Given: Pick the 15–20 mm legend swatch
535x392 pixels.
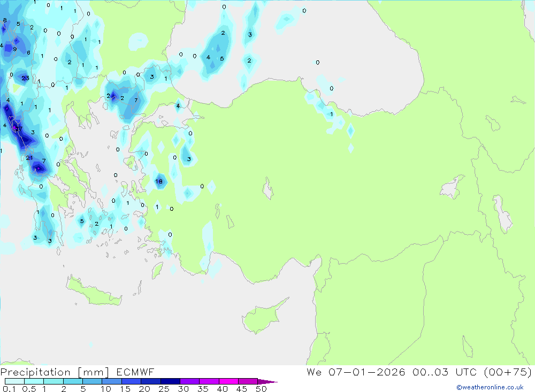Looking at the screenshot, I should 131,381.
